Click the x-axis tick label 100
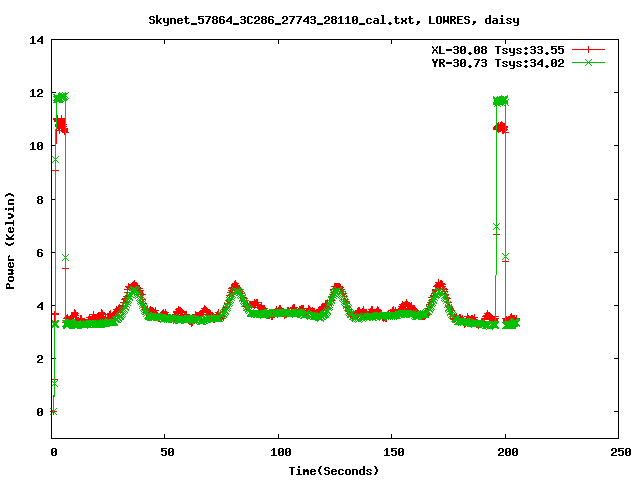640x480 pixels. coord(280,452)
